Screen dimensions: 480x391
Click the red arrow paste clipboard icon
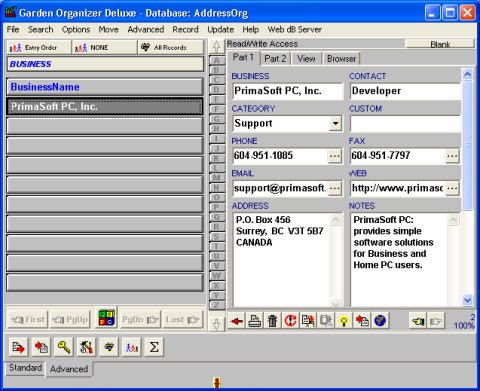tap(362, 321)
